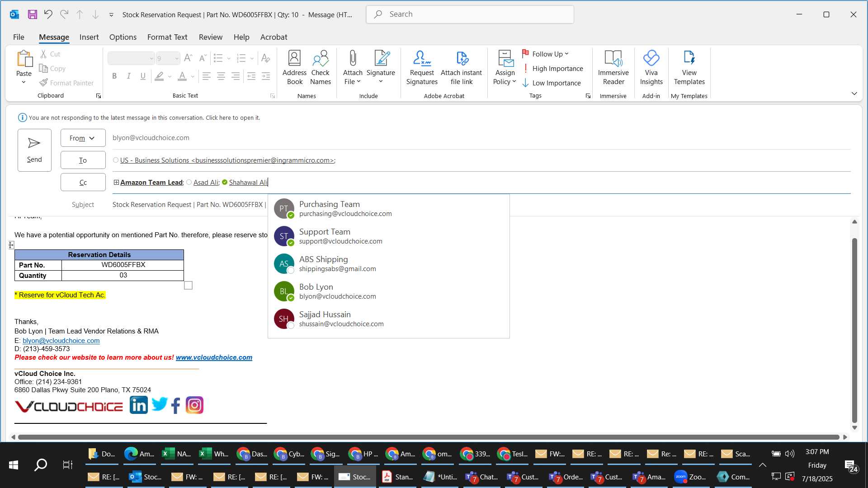This screenshot has width=868, height=488.
Task: Toggle Bold formatting
Action: (114, 76)
